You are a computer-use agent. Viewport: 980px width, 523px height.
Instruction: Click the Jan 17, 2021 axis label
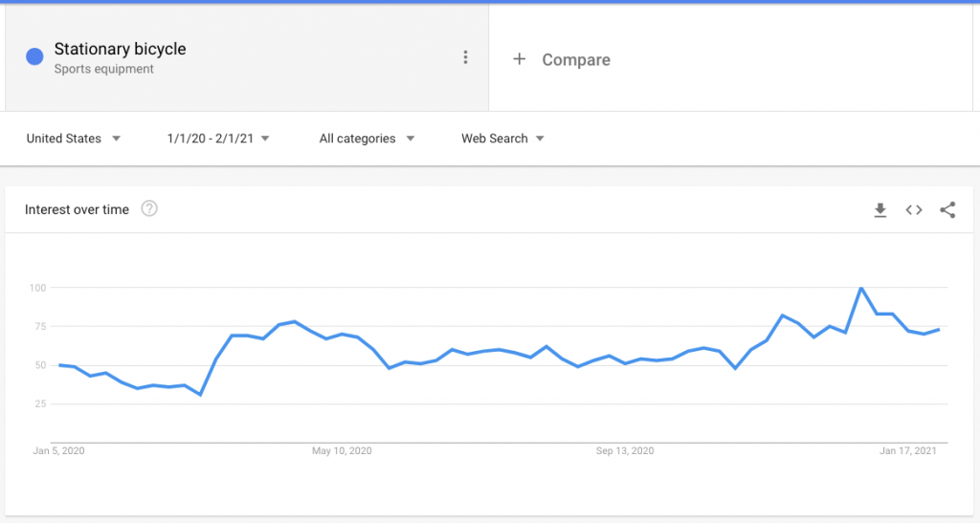pyautogui.click(x=908, y=450)
